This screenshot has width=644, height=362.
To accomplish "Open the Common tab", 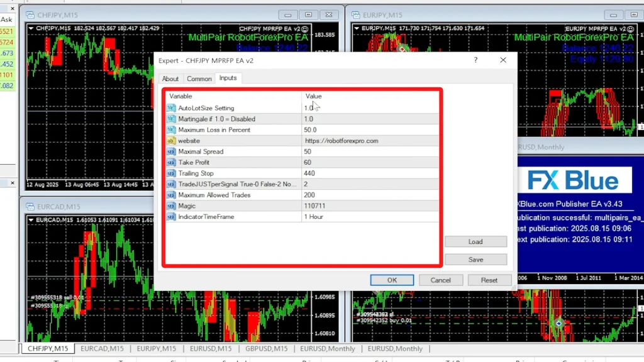I will 199,79.
